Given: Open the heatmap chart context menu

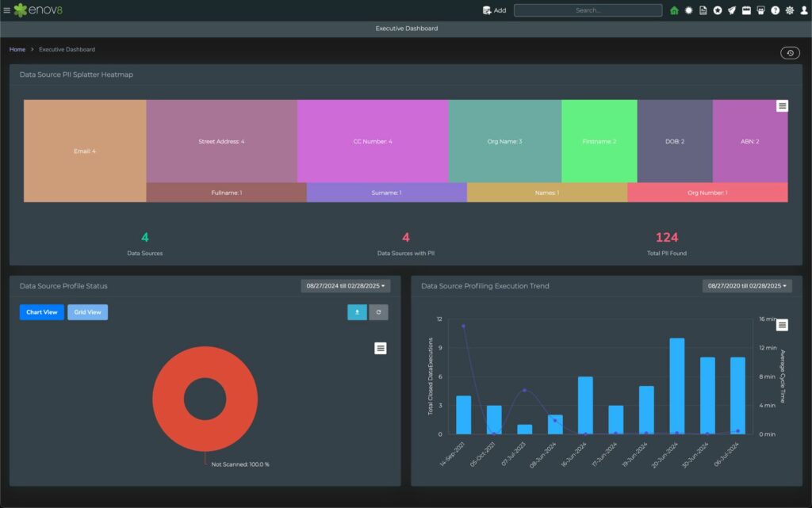Looking at the screenshot, I should pos(782,105).
